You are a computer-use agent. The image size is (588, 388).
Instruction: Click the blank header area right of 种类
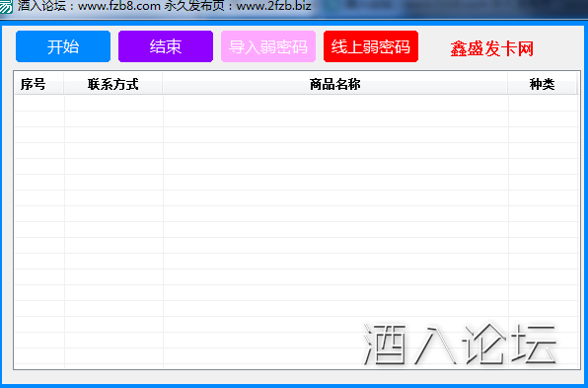pos(578,84)
